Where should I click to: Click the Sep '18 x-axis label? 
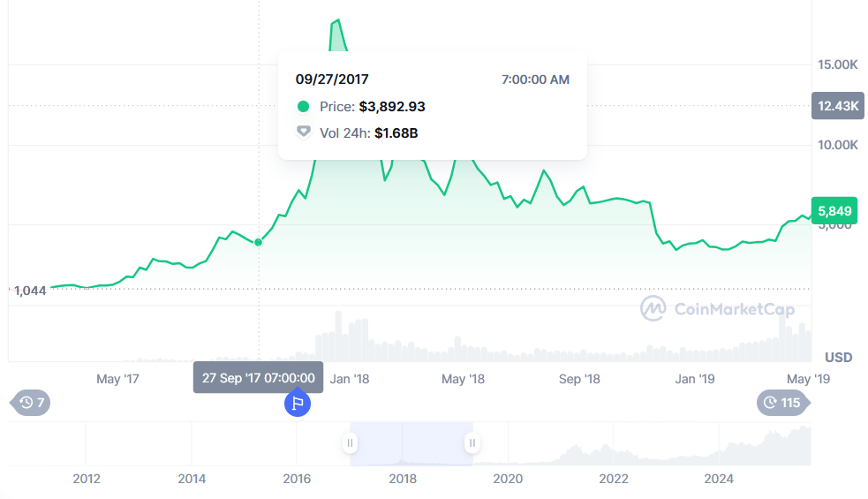pyautogui.click(x=579, y=379)
